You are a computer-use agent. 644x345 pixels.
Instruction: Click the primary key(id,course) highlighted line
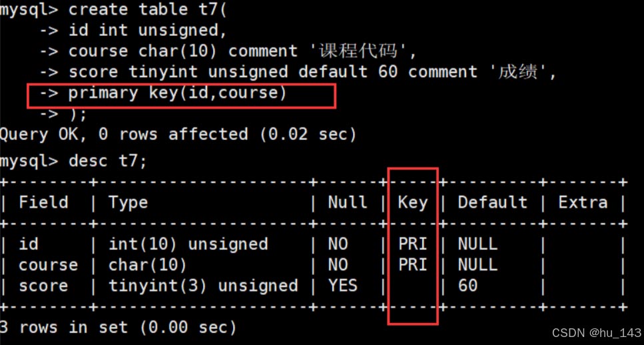pos(181,96)
